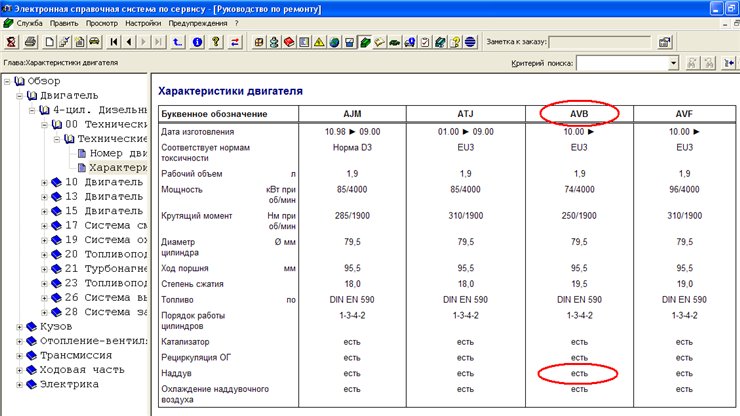
Task: Expand the 21 Турбонагне tree node
Action: pos(44,269)
